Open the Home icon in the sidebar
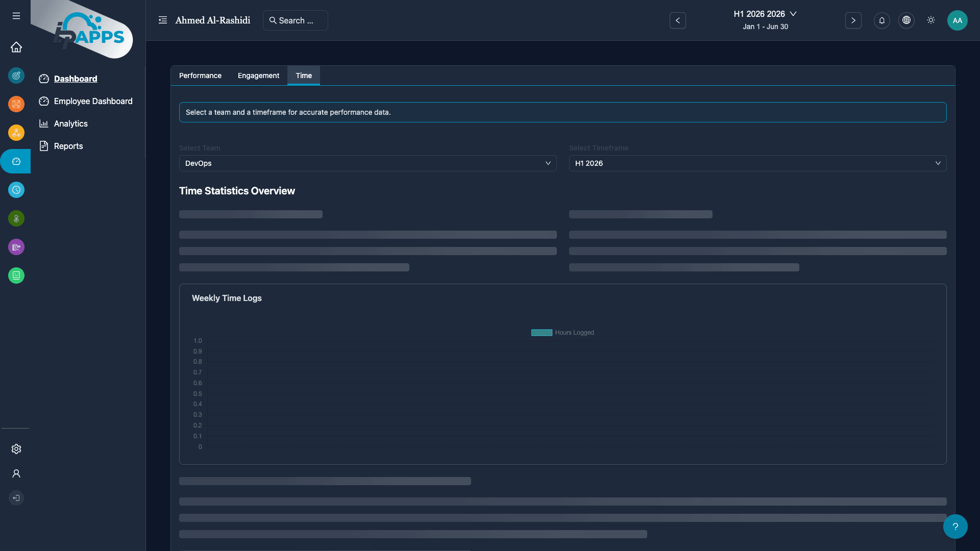Viewport: 980px width, 551px height. click(16, 47)
